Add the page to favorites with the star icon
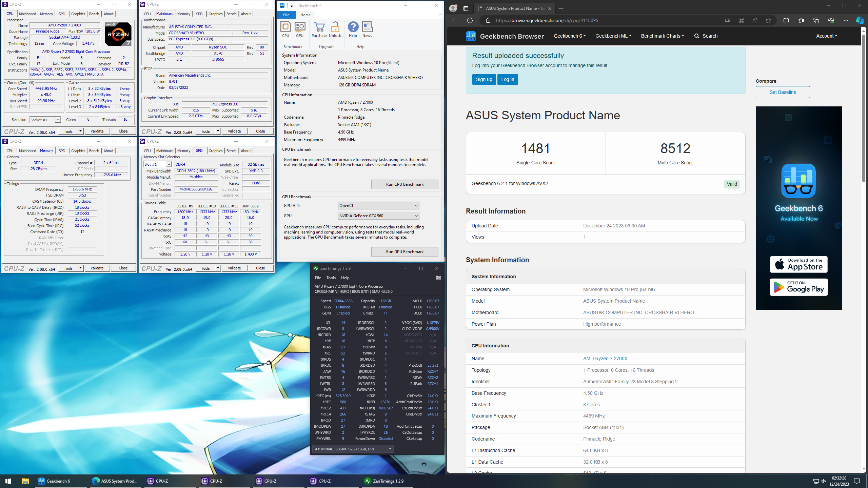 768,20
